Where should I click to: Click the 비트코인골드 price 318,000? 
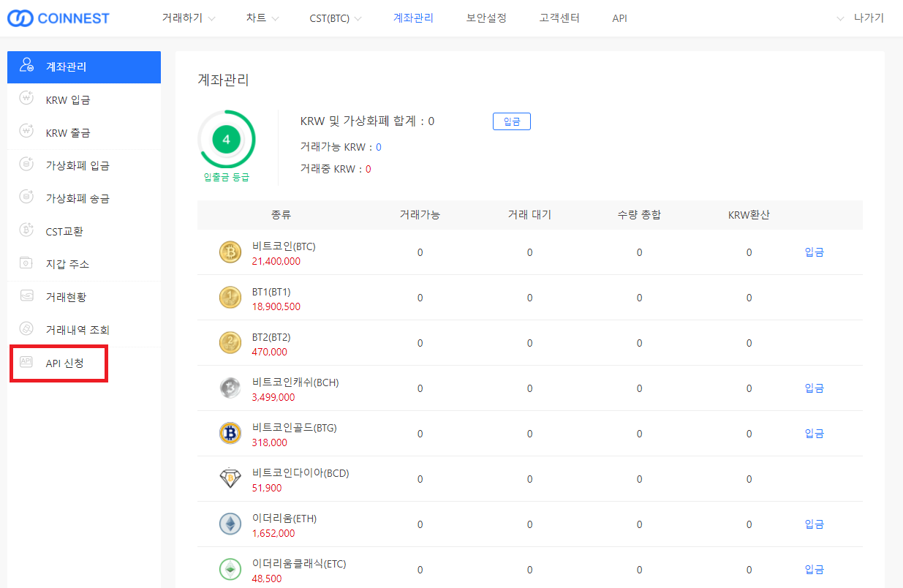[270, 442]
